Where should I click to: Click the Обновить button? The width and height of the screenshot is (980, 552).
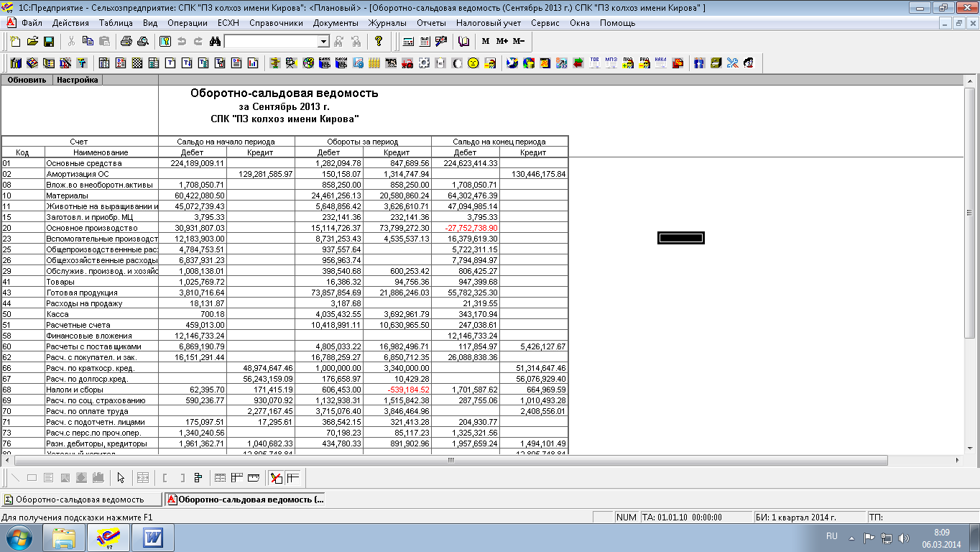tap(27, 80)
